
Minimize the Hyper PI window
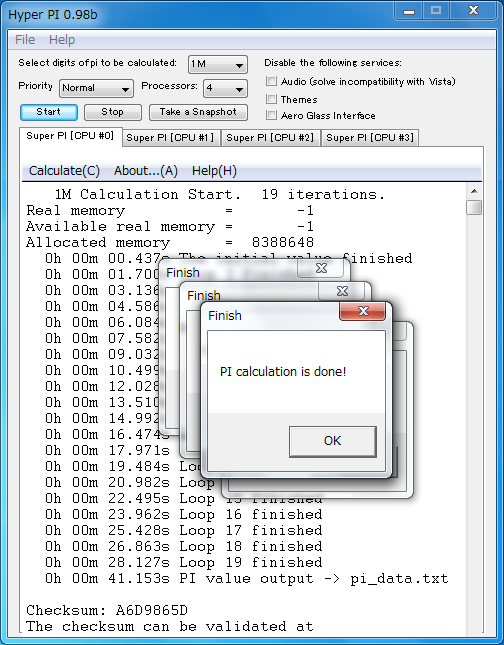pyautogui.click(x=409, y=11)
